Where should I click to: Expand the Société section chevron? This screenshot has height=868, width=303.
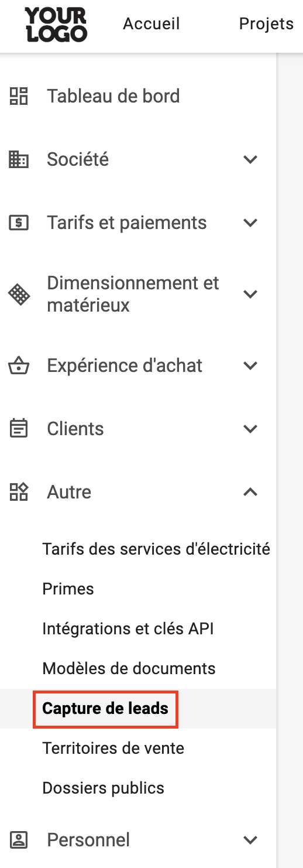click(250, 159)
